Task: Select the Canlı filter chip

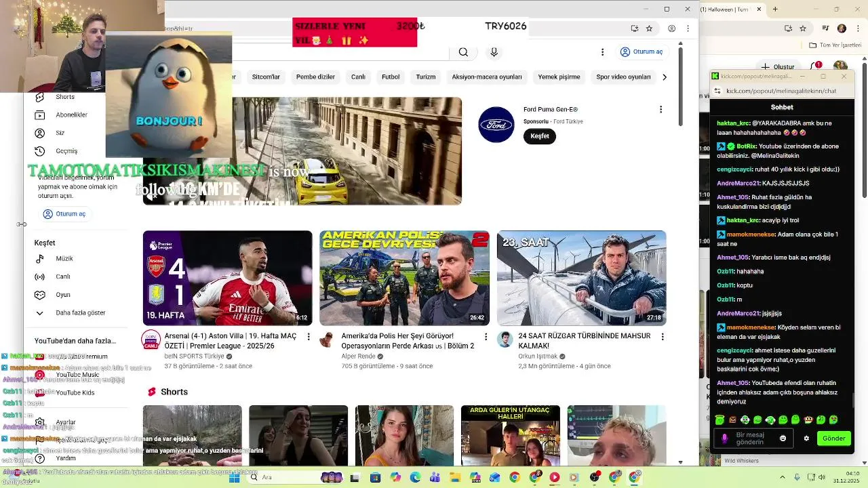Action: coord(358,77)
